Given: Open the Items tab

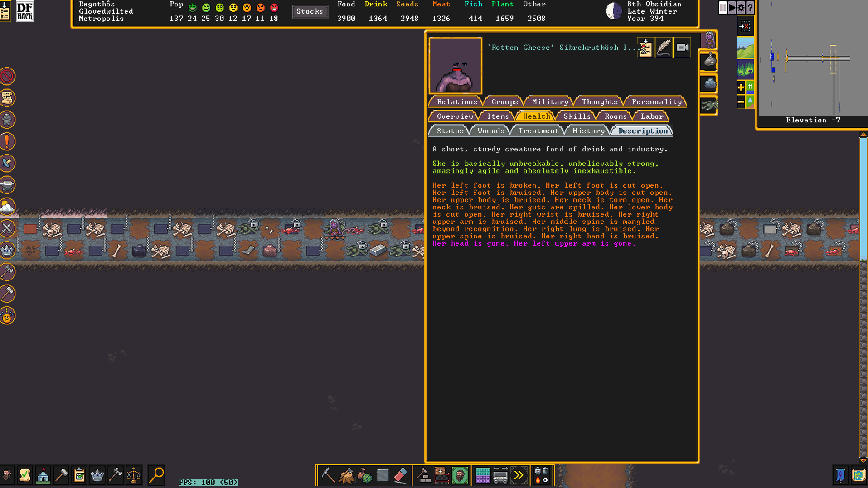Looking at the screenshot, I should click(x=498, y=116).
